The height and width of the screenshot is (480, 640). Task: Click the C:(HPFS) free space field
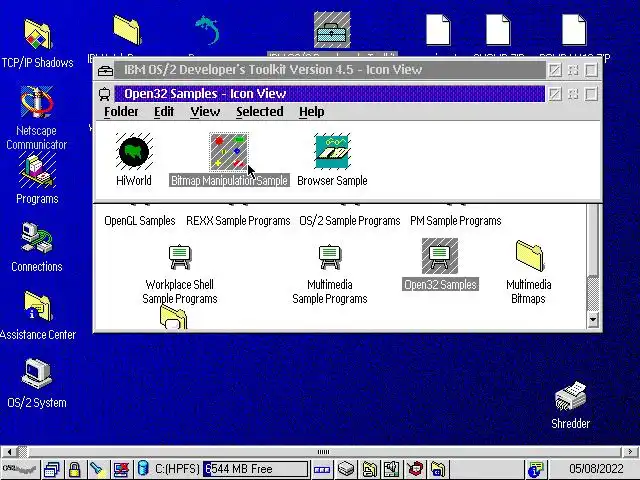[255, 469]
